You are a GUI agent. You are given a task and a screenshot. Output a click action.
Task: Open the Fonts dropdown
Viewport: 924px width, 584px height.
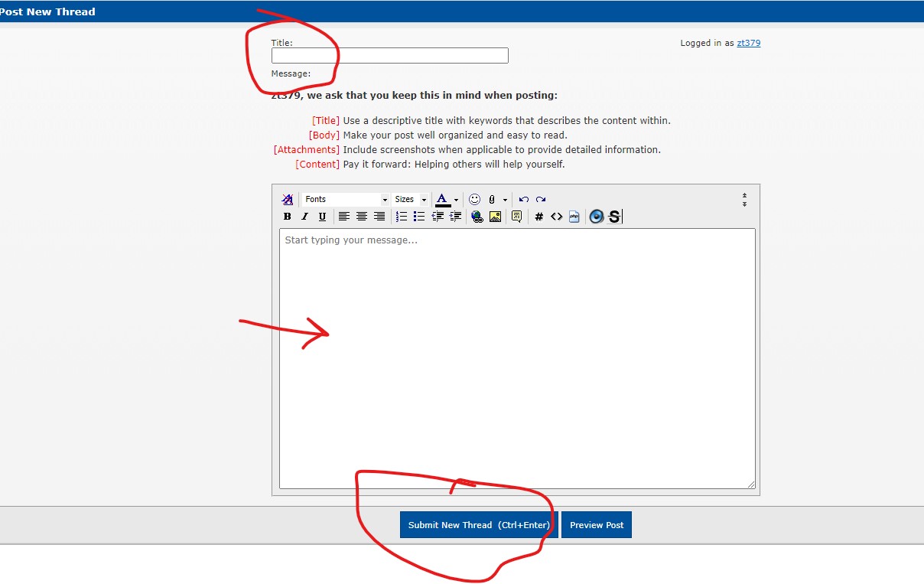click(x=346, y=200)
